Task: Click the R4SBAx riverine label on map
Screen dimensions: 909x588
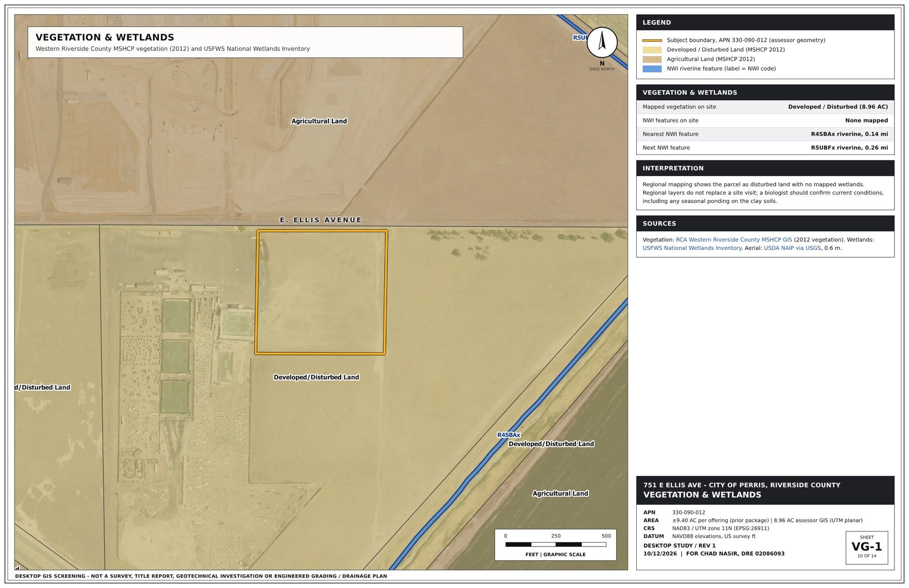Action: 509,435
